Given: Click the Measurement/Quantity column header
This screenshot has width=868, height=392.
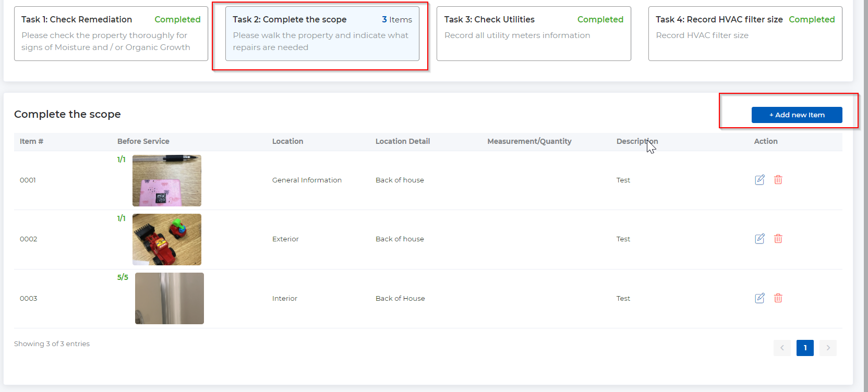Looking at the screenshot, I should (x=529, y=141).
